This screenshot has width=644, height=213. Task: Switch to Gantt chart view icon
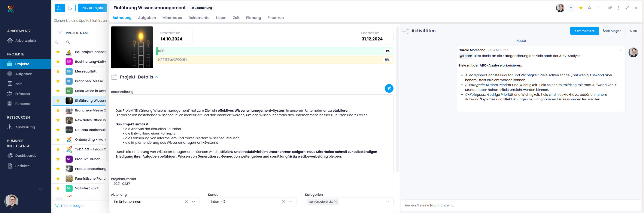[x=70, y=8]
